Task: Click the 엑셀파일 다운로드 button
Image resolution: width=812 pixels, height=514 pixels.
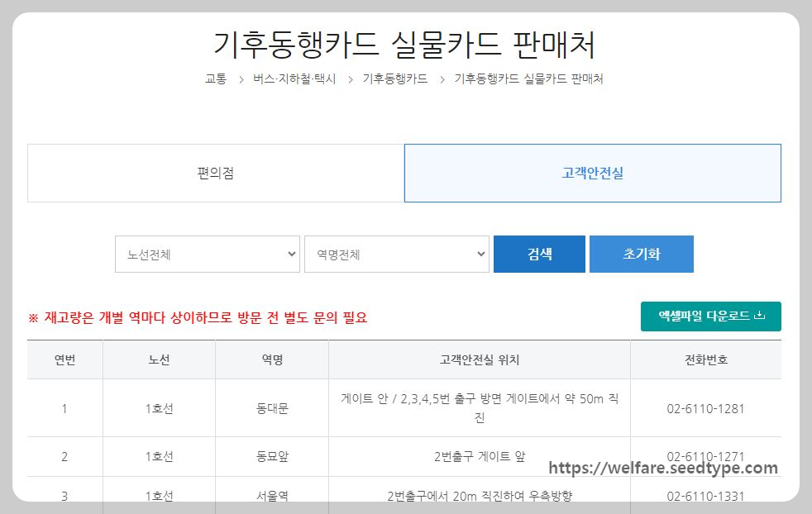Action: 709,316
